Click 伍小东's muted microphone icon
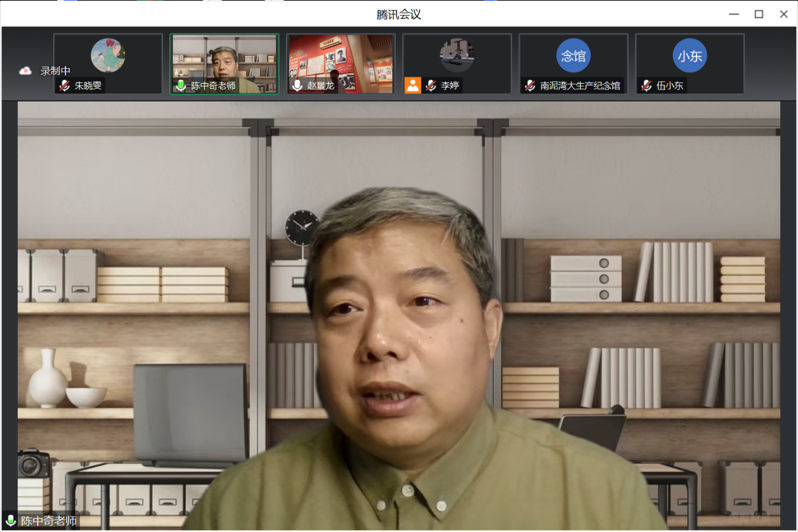 click(646, 86)
